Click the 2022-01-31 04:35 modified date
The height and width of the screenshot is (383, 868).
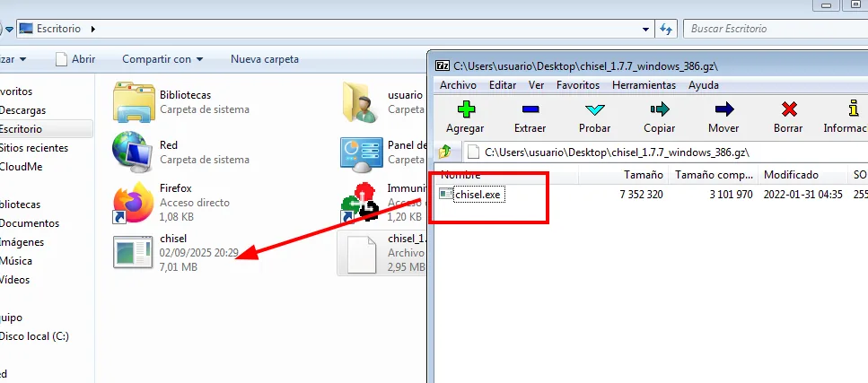pos(802,195)
